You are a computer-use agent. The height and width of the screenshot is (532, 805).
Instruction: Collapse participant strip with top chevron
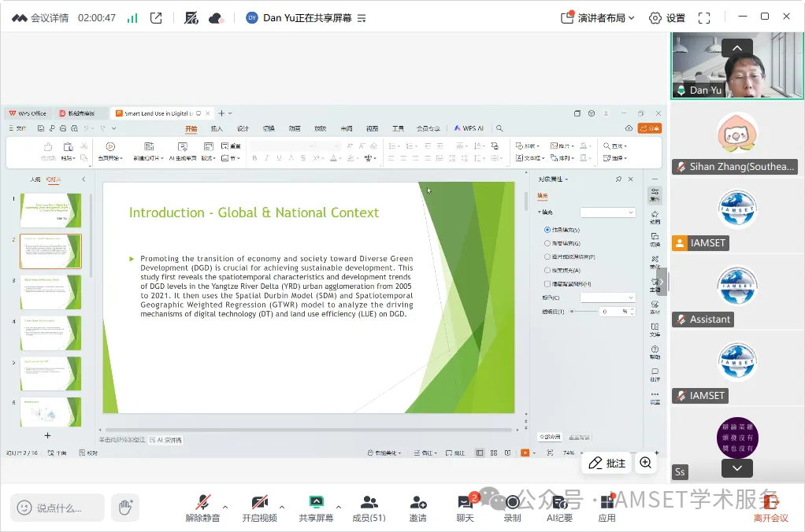pos(737,48)
